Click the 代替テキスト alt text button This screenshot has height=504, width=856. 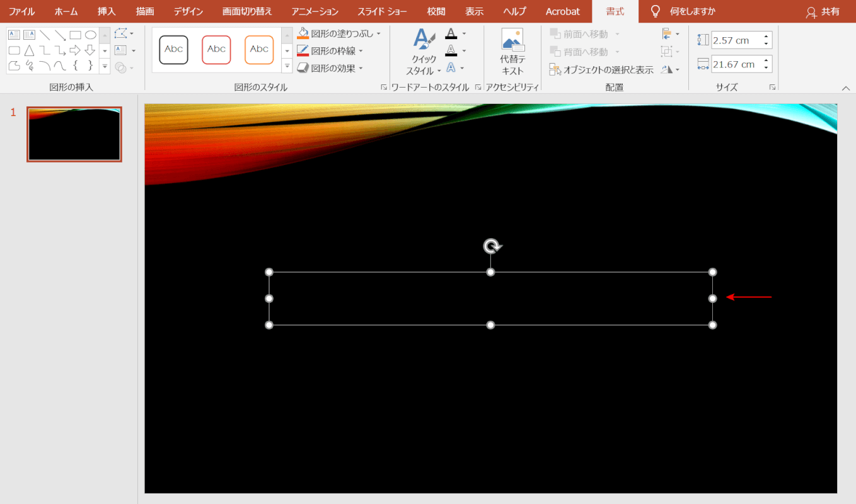click(x=512, y=52)
